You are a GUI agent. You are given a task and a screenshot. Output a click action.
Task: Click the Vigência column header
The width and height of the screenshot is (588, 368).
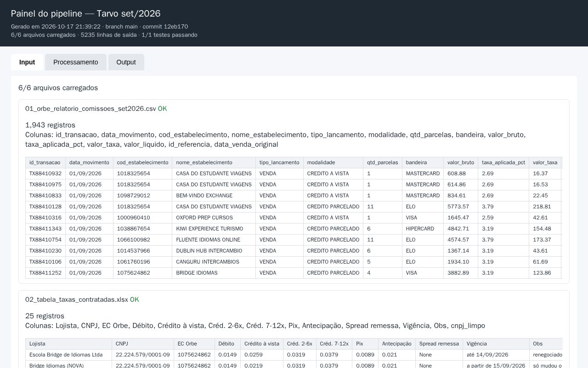click(x=496, y=344)
